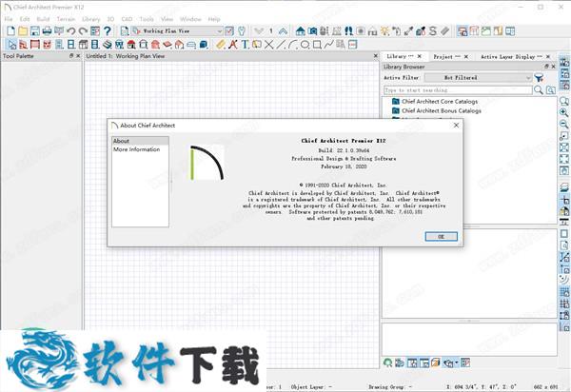Open Walkthrough footprints tool
Viewport: 571px width, 392px height.
348,31
